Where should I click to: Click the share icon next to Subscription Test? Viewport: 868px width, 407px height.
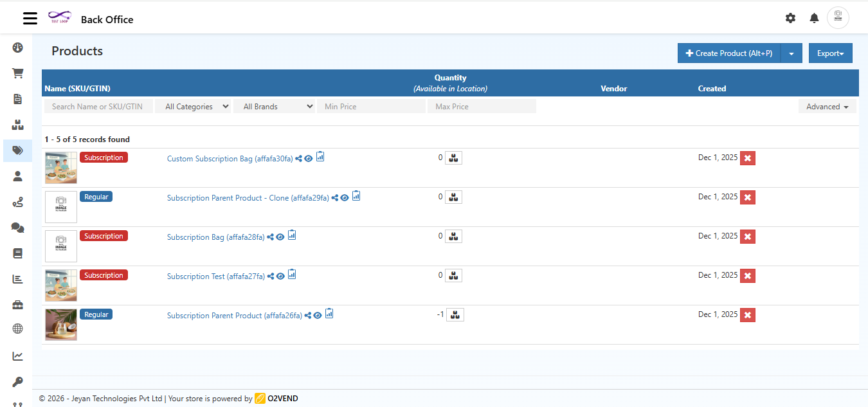[271, 275]
